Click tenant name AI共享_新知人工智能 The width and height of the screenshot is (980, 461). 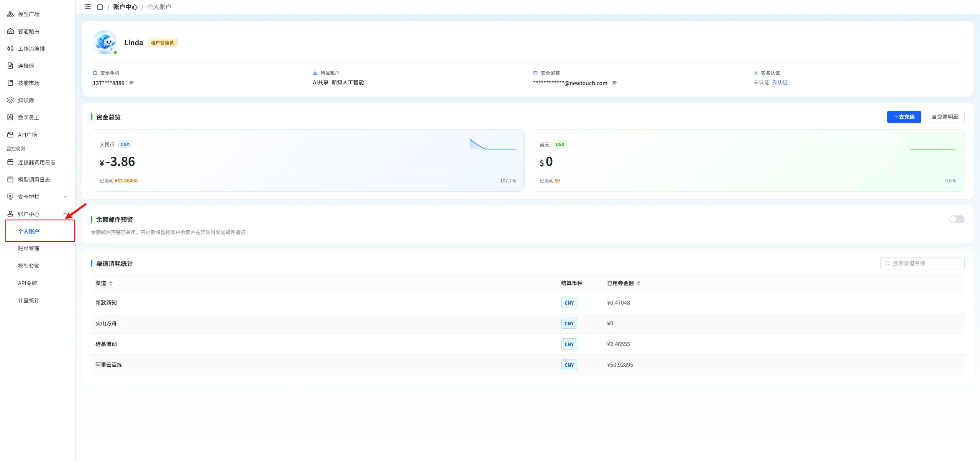click(338, 83)
